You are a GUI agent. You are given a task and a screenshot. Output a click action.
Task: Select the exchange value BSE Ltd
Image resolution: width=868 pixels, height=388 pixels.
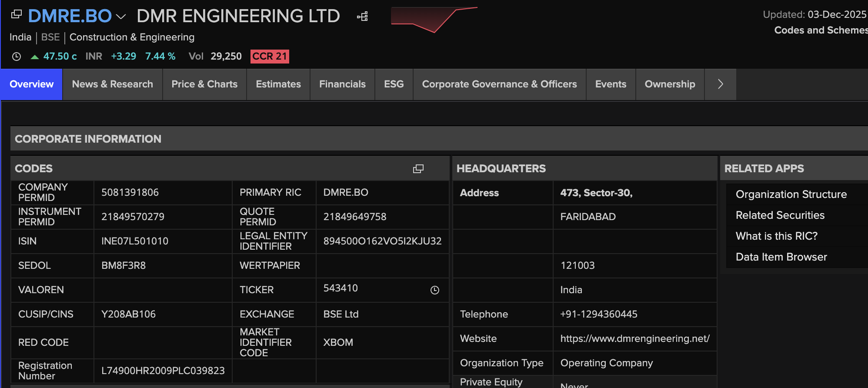tap(341, 314)
